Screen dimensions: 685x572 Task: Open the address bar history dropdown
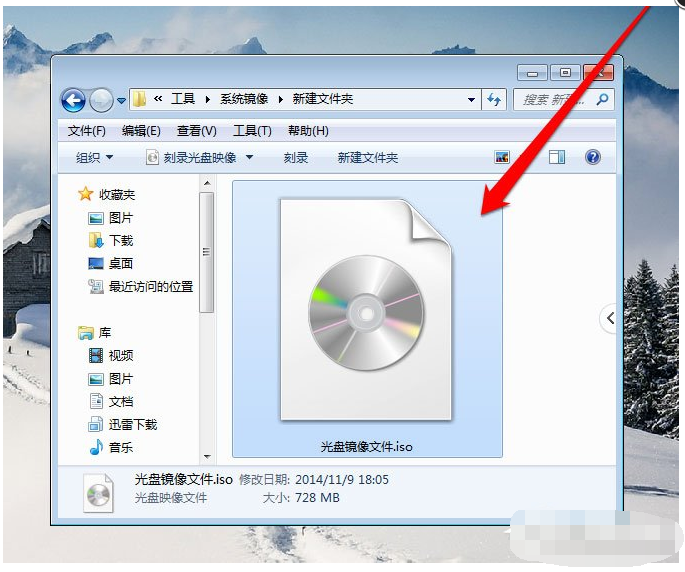471,100
